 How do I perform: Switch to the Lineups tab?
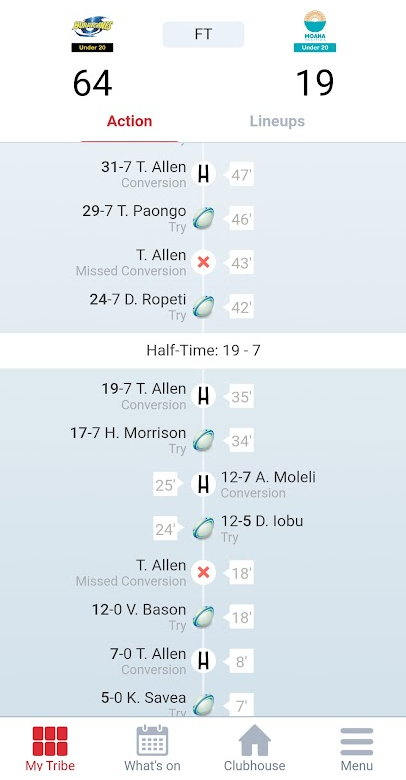tap(277, 121)
